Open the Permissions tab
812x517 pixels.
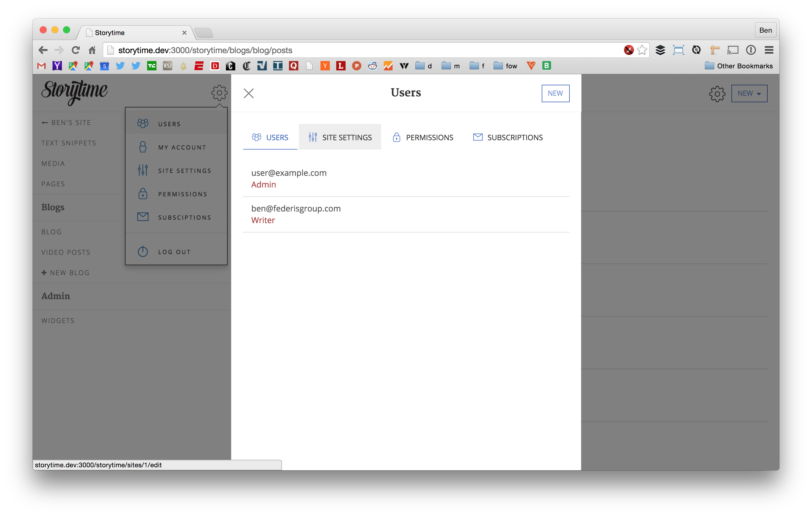(x=423, y=137)
